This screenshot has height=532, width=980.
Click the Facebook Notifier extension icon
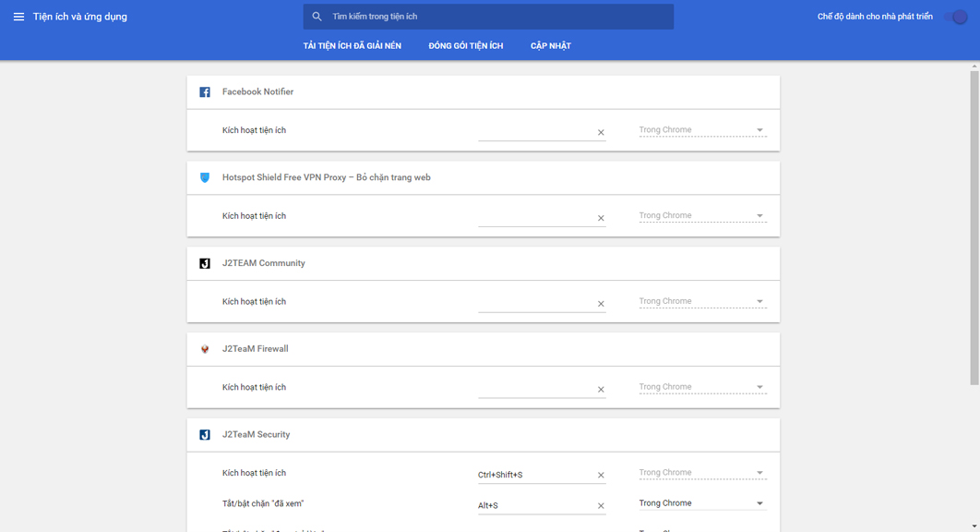204,92
